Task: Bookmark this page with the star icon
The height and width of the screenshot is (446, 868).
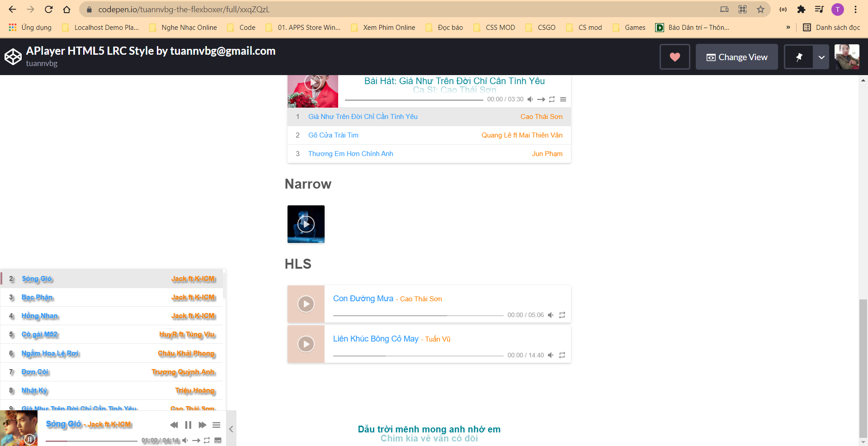Action: click(760, 9)
